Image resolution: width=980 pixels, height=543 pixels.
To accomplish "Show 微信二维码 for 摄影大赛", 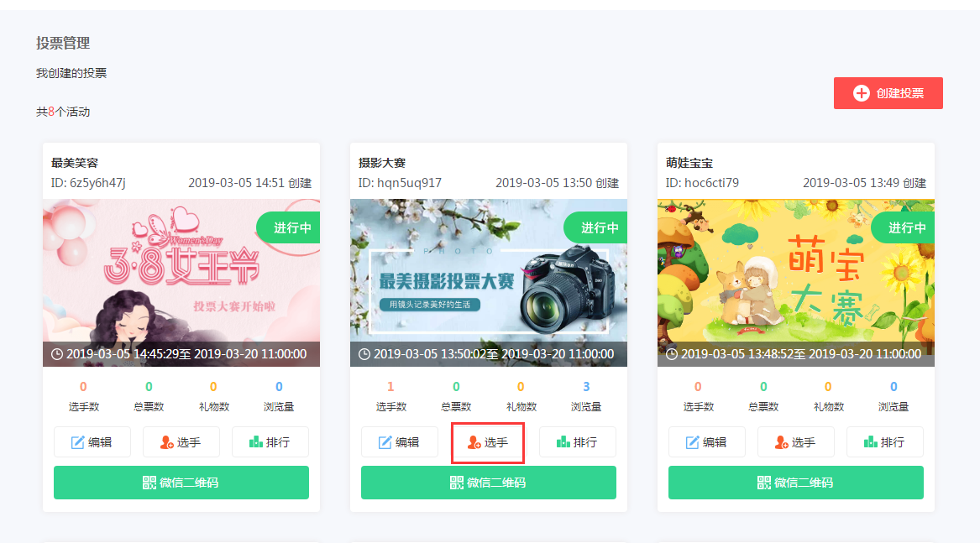I will (x=489, y=483).
